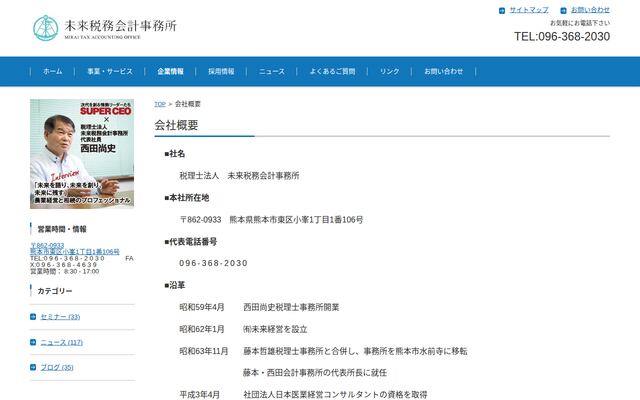This screenshot has width=640, height=400.
Task: Click the 未来税務会計事務所 logo emblem
Action: tap(46, 28)
